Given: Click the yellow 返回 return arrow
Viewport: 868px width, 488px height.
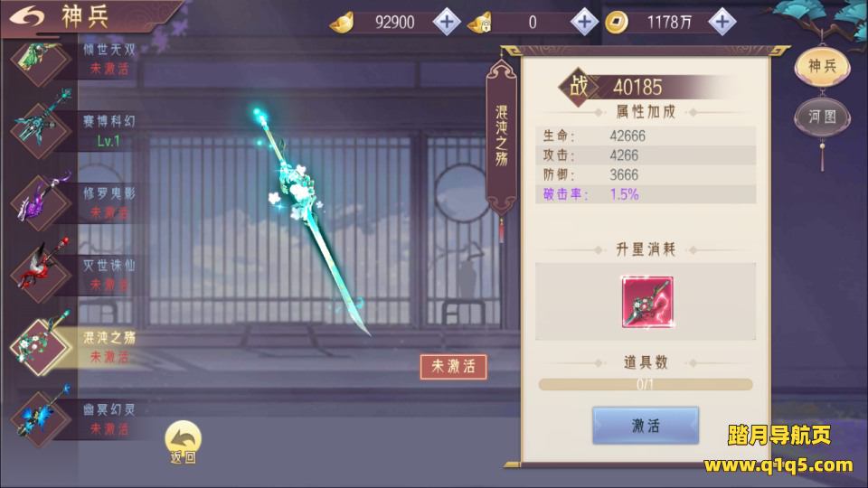Looking at the screenshot, I should pyautogui.click(x=184, y=442).
